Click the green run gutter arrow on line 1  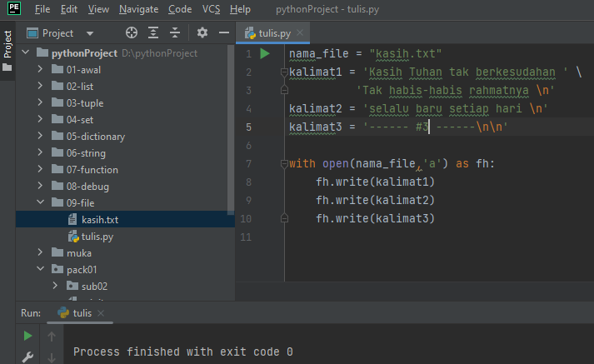point(265,53)
